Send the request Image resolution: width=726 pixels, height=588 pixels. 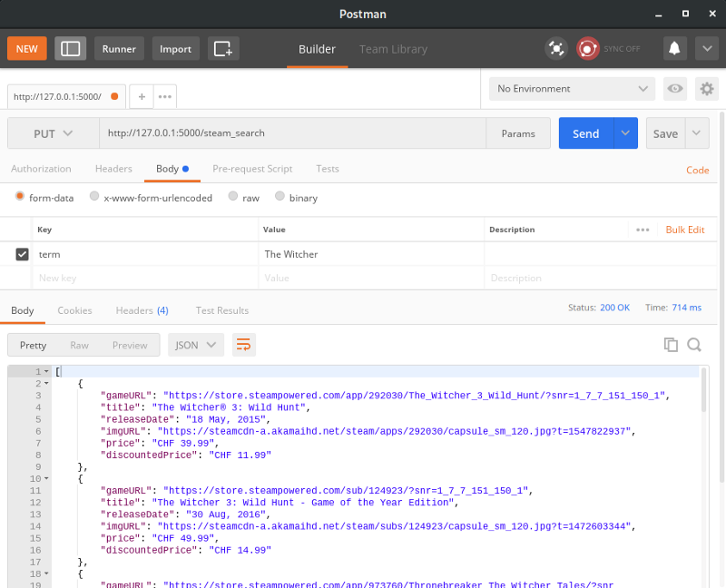click(586, 133)
